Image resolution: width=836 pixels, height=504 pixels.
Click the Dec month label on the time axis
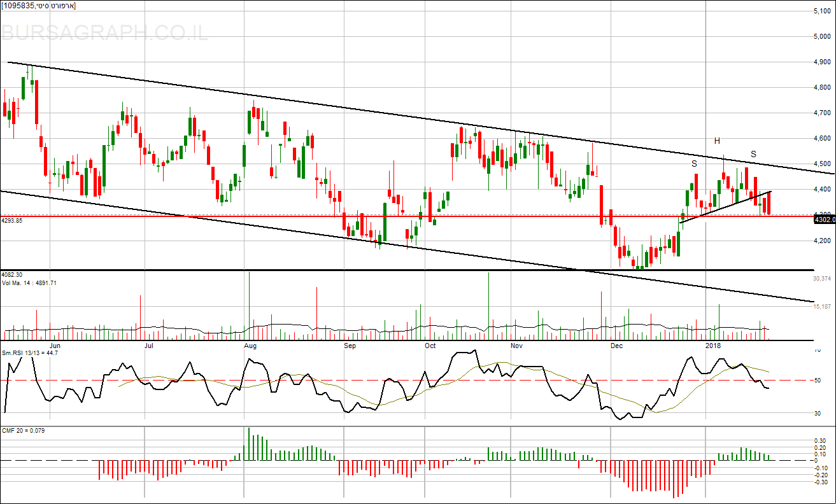point(616,346)
